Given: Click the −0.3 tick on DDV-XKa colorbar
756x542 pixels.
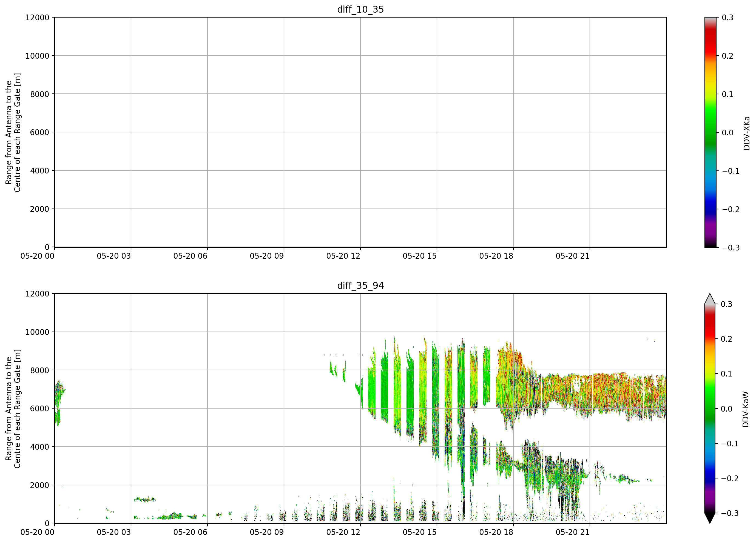Looking at the screenshot, I should pyautogui.click(x=731, y=247).
